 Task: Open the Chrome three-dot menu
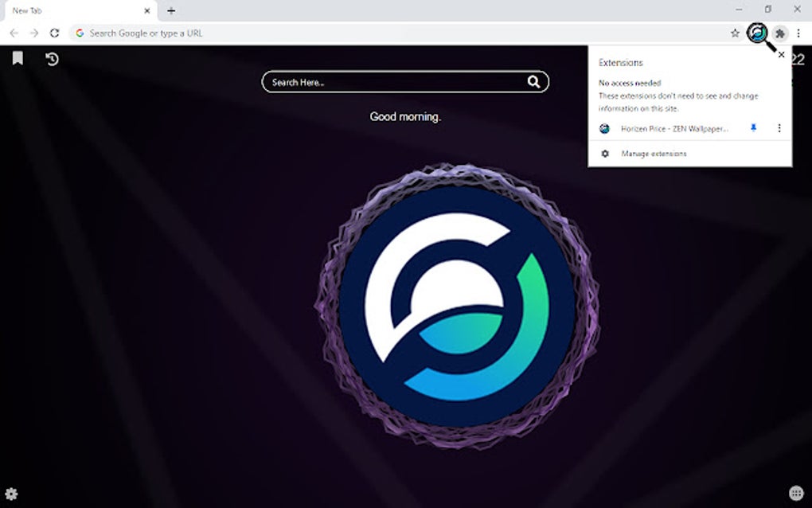pos(798,33)
